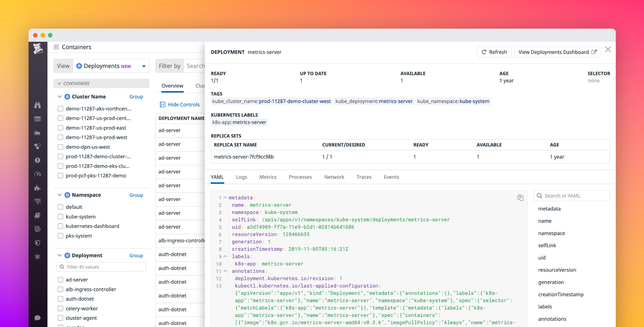Open the Infrastructure hexagons icon in sidebar
644x327 pixels.
pyautogui.click(x=38, y=147)
